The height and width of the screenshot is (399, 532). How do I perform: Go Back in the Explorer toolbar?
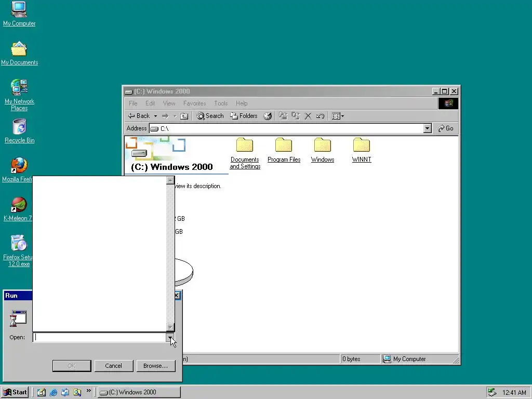(139, 116)
